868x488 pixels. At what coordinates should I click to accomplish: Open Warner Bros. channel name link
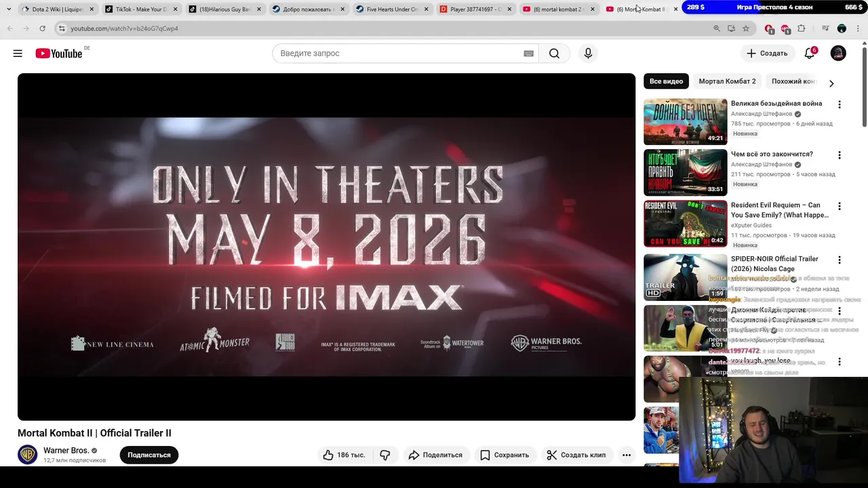tap(66, 451)
